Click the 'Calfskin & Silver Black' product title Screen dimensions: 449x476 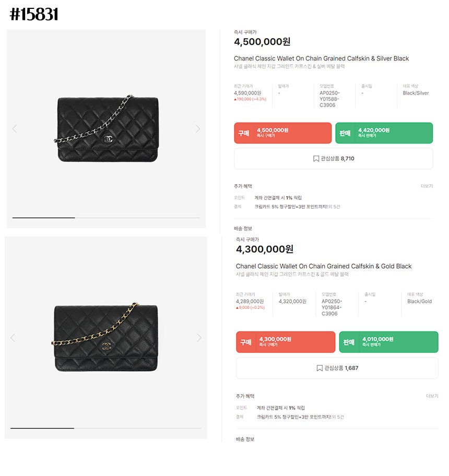[321, 58]
